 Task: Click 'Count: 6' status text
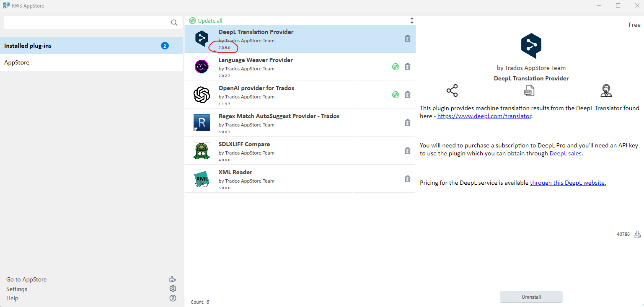[200, 302]
